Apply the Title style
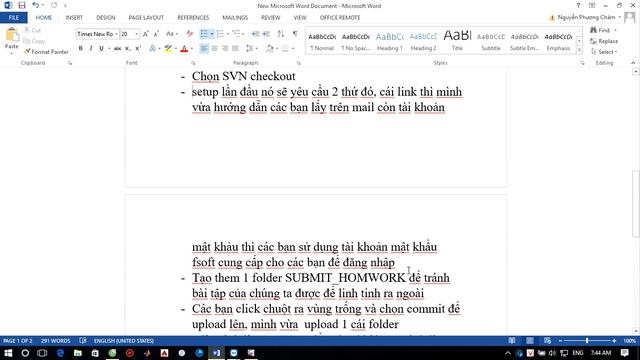This screenshot has width=640, height=360. (457, 41)
